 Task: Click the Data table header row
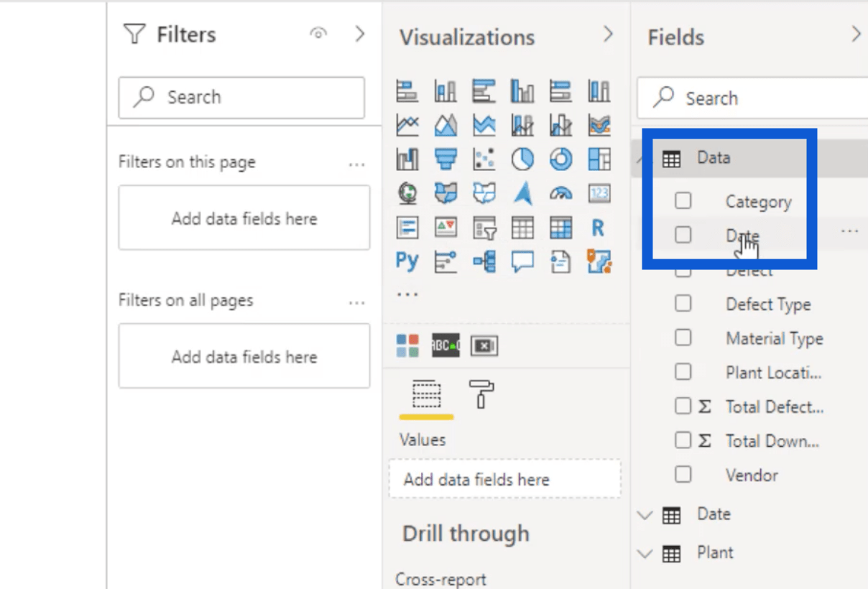[x=749, y=158]
